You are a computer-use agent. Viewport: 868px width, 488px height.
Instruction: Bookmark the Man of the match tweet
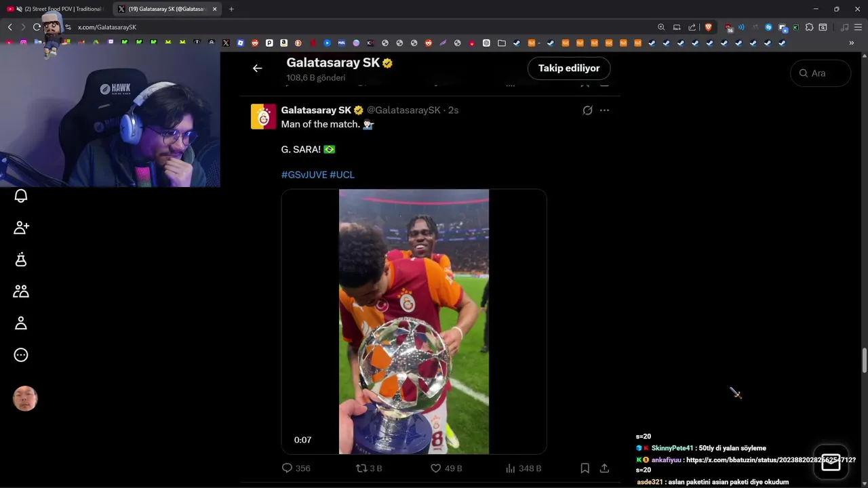coord(585,468)
